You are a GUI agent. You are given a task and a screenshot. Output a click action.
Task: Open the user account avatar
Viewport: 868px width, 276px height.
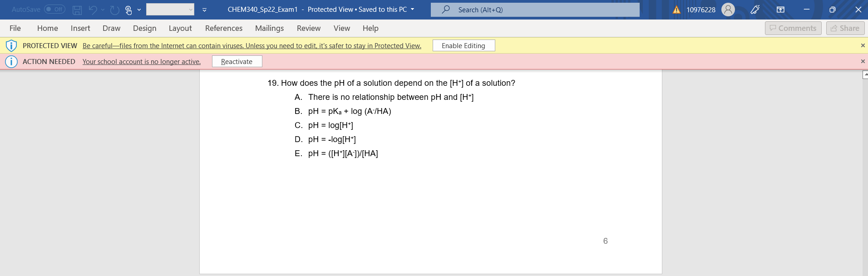pos(728,10)
